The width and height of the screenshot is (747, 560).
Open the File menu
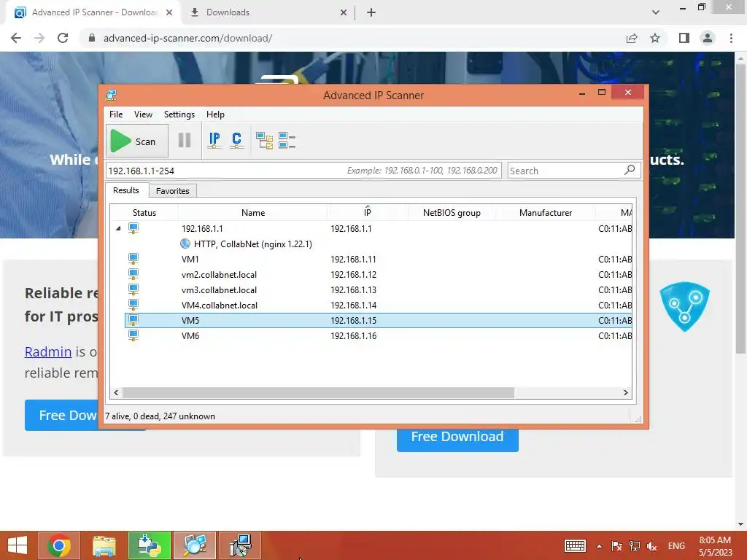116,114
